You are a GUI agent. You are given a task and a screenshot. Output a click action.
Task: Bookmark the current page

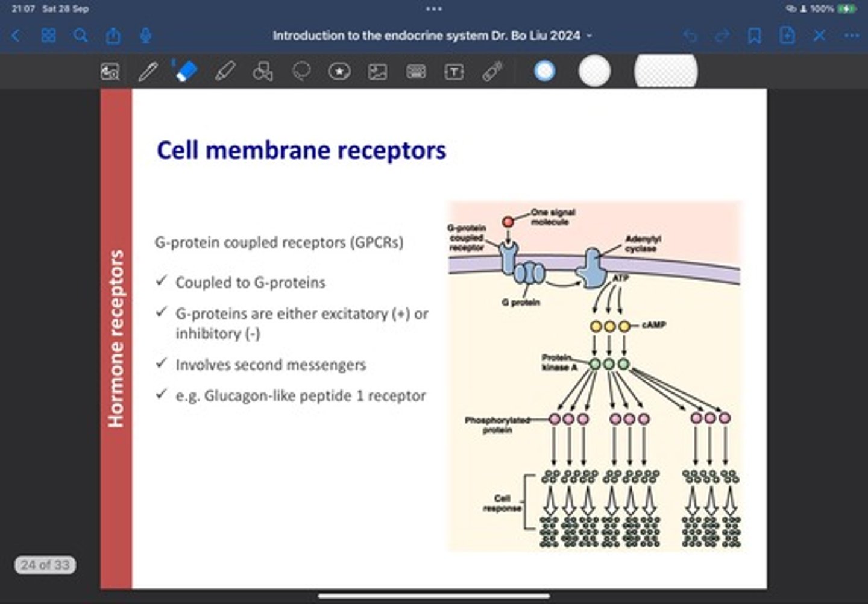(x=754, y=36)
